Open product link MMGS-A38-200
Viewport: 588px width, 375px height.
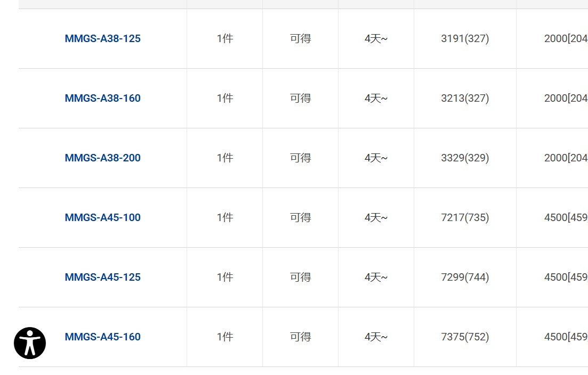coord(102,158)
